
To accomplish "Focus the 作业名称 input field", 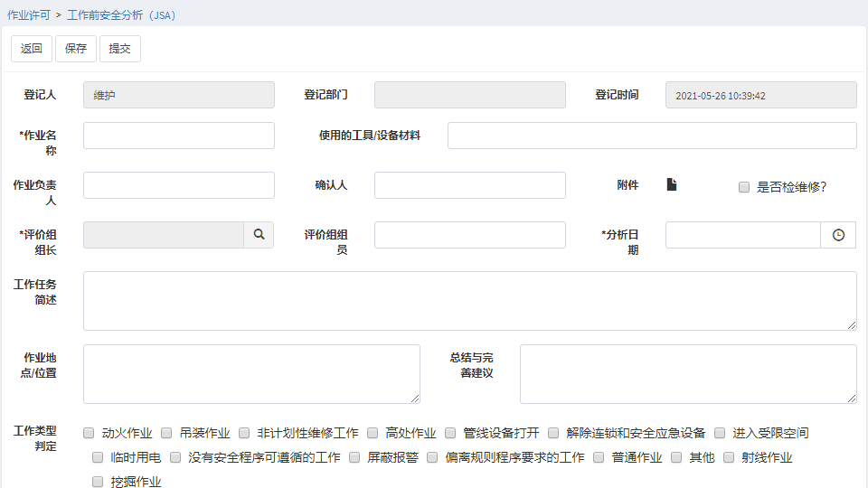I will [x=179, y=136].
